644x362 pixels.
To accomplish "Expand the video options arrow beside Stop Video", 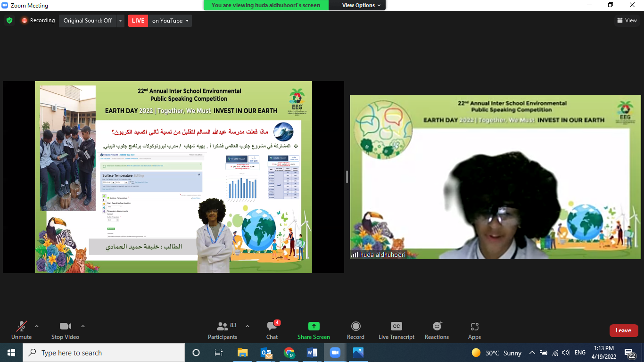I will (x=83, y=326).
